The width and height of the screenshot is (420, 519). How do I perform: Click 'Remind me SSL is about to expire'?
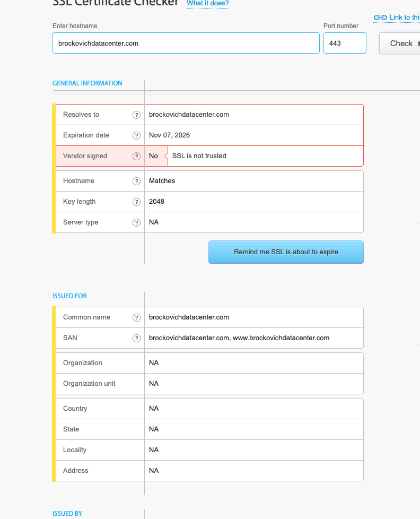point(286,252)
